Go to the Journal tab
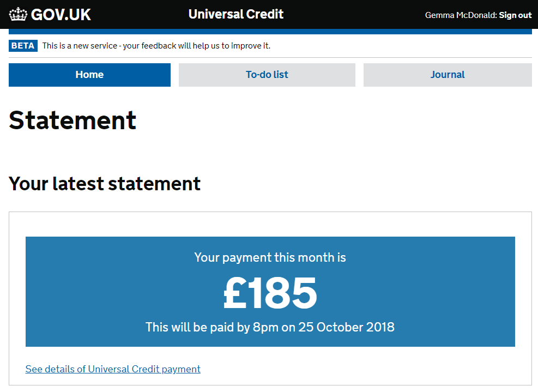 point(447,75)
